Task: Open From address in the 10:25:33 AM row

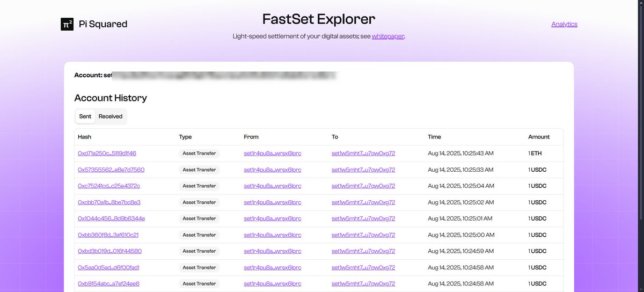Action: point(273,170)
